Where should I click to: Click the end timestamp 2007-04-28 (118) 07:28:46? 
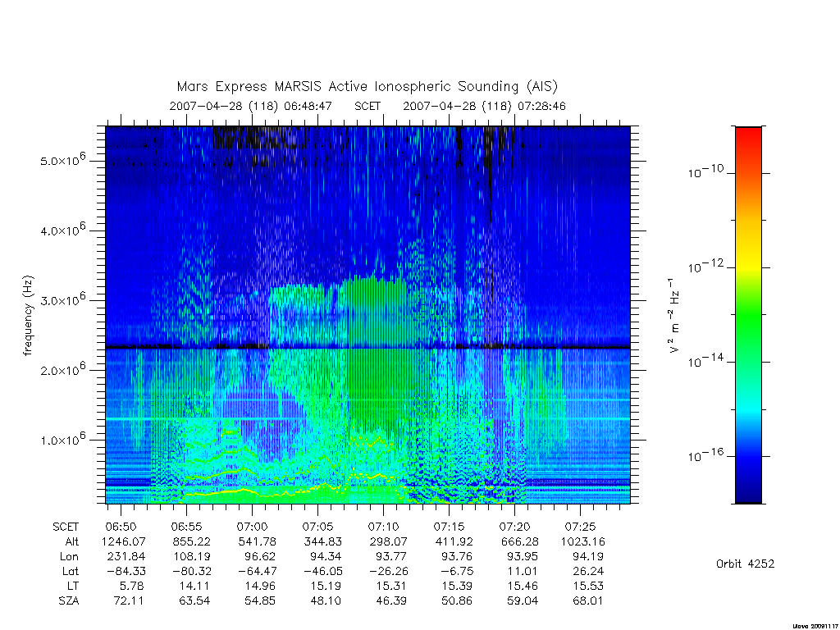484,106
